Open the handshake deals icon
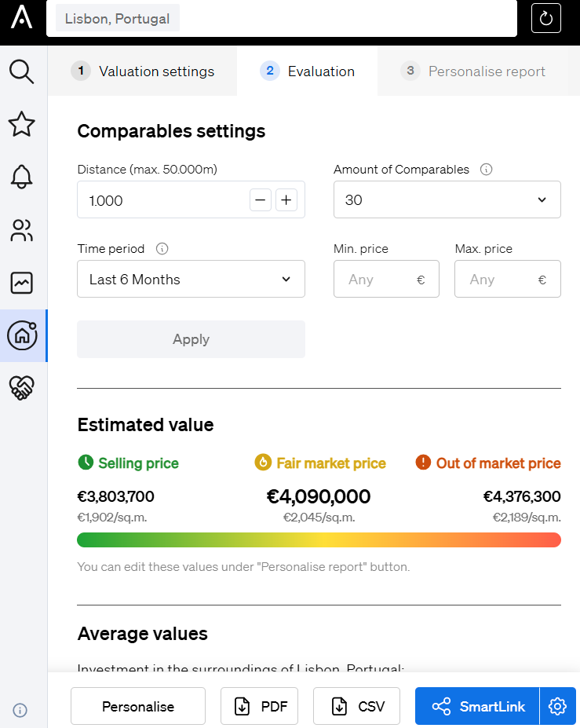 22,388
